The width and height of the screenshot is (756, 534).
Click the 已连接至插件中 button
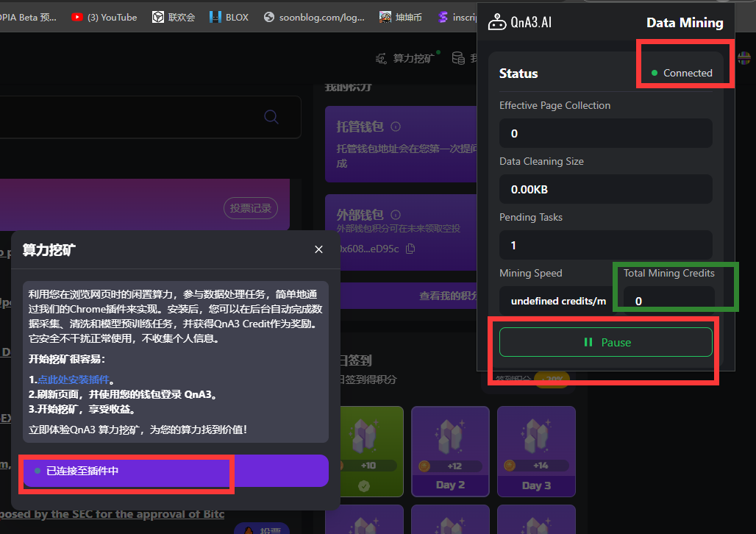tap(176, 471)
